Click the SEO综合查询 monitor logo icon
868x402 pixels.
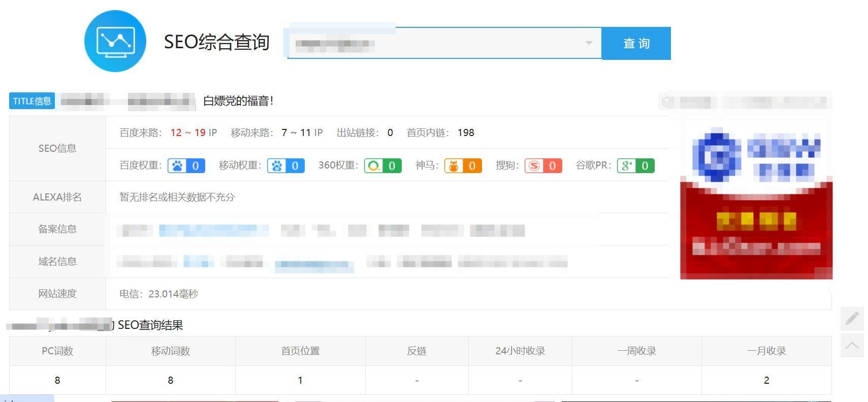point(115,41)
